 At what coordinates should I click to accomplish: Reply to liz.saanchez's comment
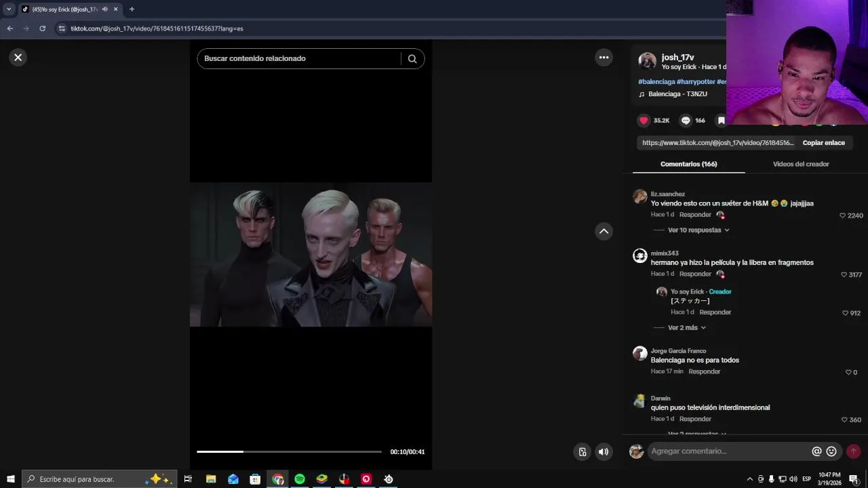coord(695,215)
